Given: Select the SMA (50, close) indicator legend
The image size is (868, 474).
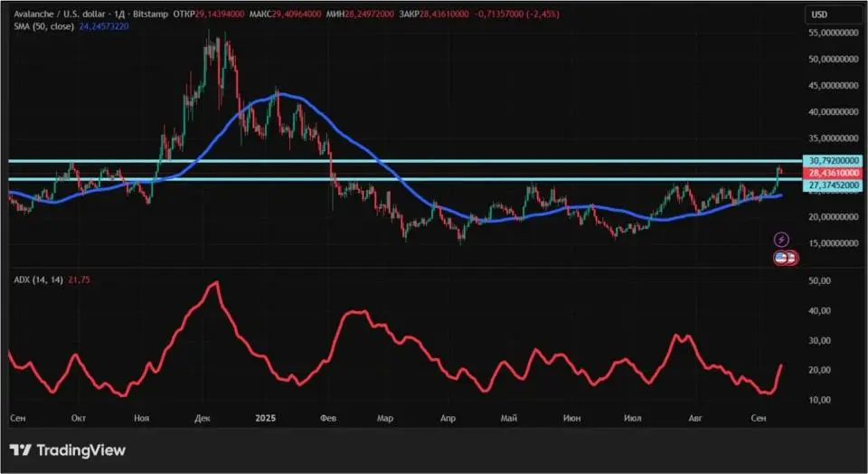Looking at the screenshot, I should [x=42, y=26].
